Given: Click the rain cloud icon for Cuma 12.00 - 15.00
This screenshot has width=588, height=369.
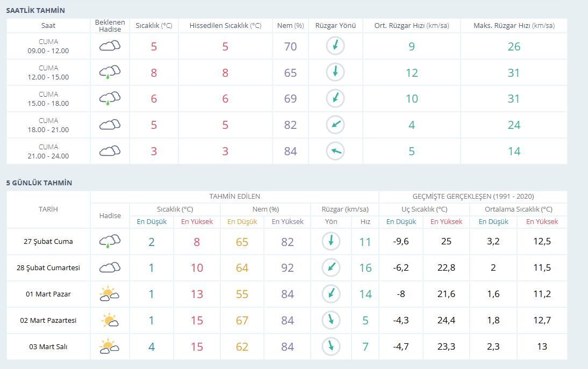Looking at the screenshot, I should click(x=110, y=73).
